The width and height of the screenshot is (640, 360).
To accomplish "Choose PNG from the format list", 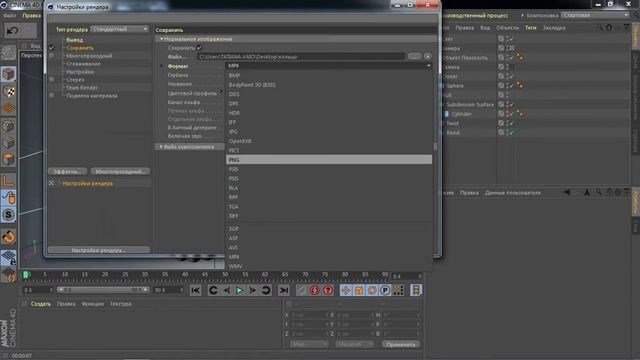I will click(329, 160).
